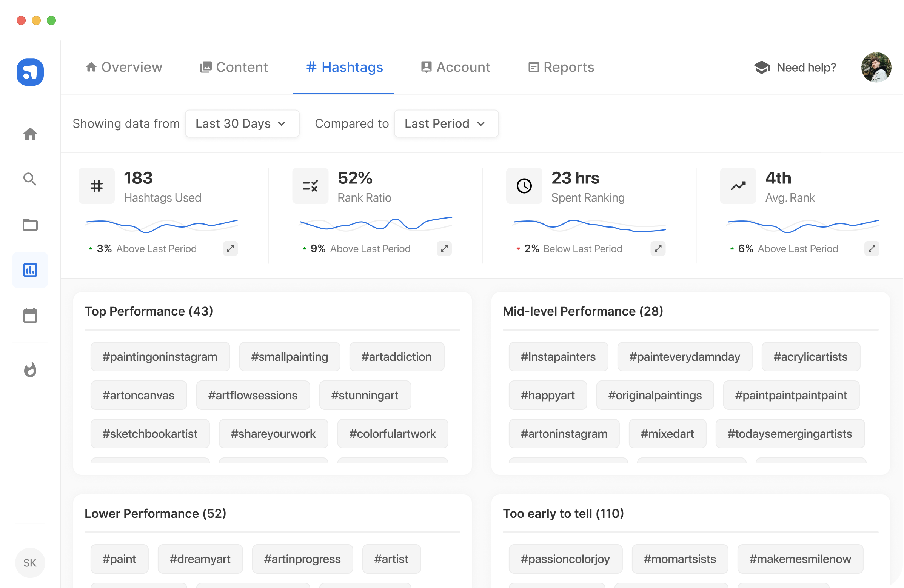Click the graduation cap help icon
904x588 pixels.
point(762,67)
